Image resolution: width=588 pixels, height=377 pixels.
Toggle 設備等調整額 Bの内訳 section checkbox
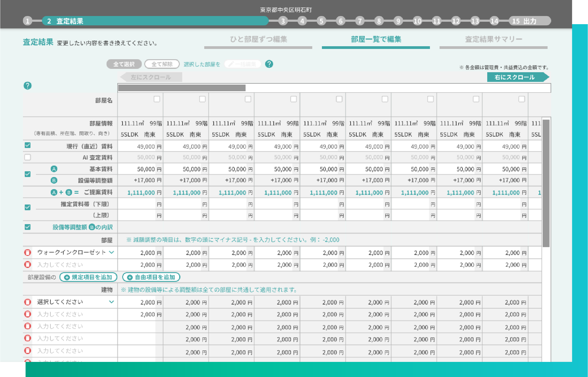[x=27, y=227]
